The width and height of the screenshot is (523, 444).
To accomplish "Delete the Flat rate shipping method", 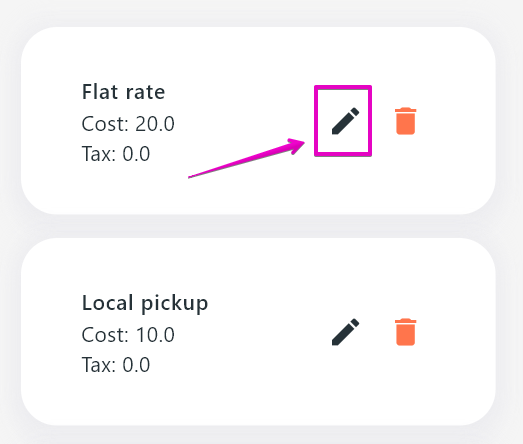I will tap(405, 121).
